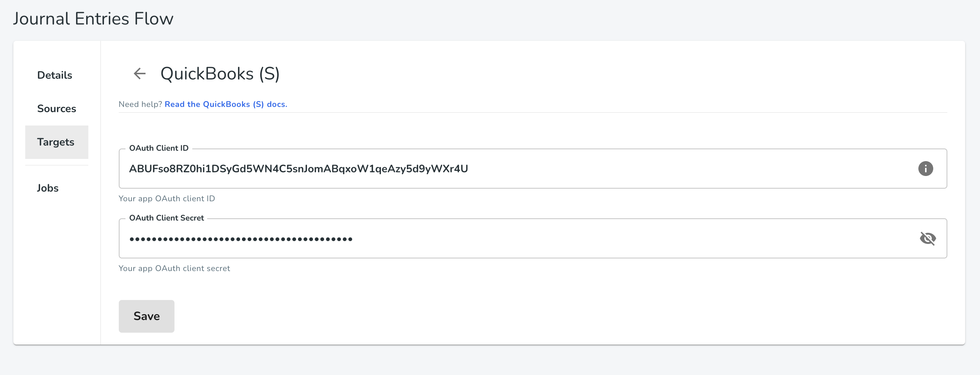This screenshot has width=980, height=375.
Task: Select the Targets sidebar item
Action: 56,142
